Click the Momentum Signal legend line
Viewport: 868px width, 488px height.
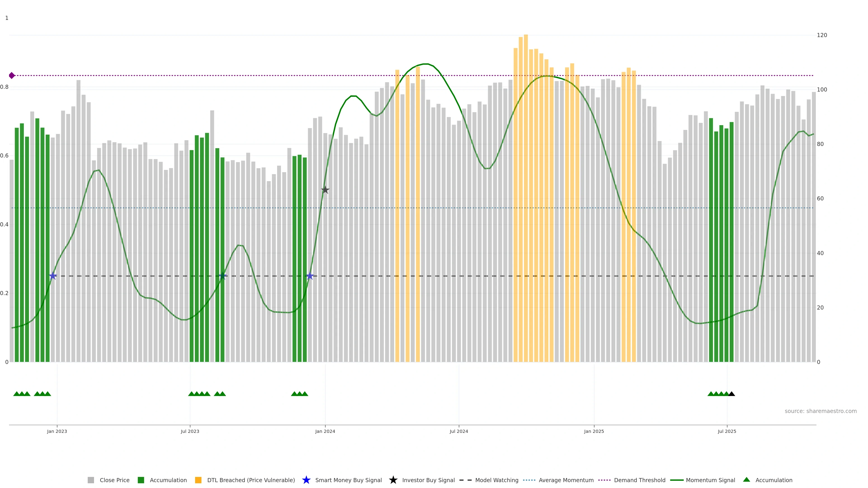point(677,480)
